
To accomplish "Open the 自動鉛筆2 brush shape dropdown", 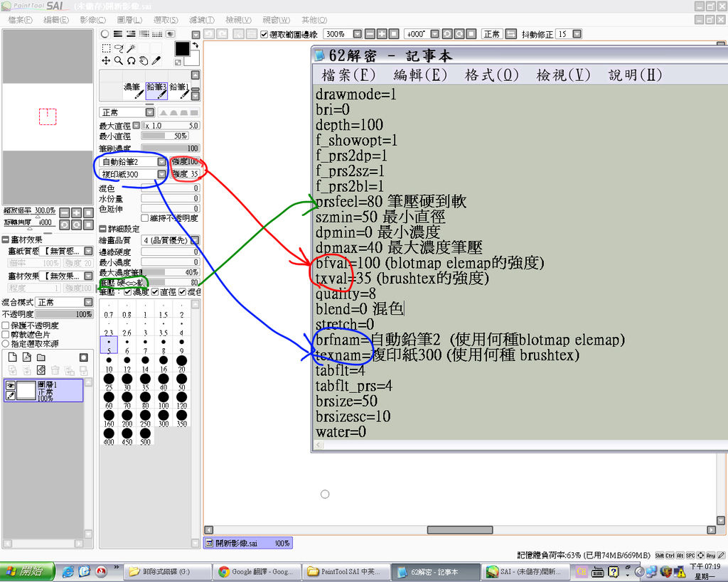I will pos(161,161).
